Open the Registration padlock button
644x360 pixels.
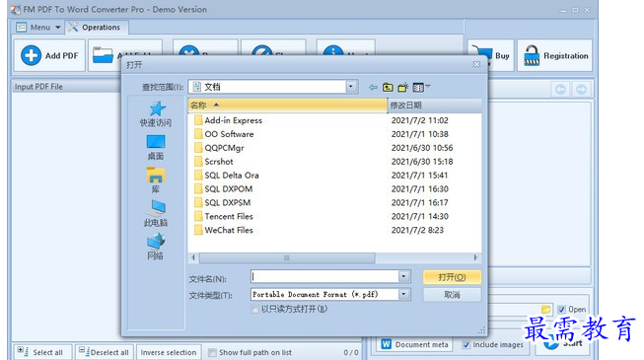click(555, 55)
